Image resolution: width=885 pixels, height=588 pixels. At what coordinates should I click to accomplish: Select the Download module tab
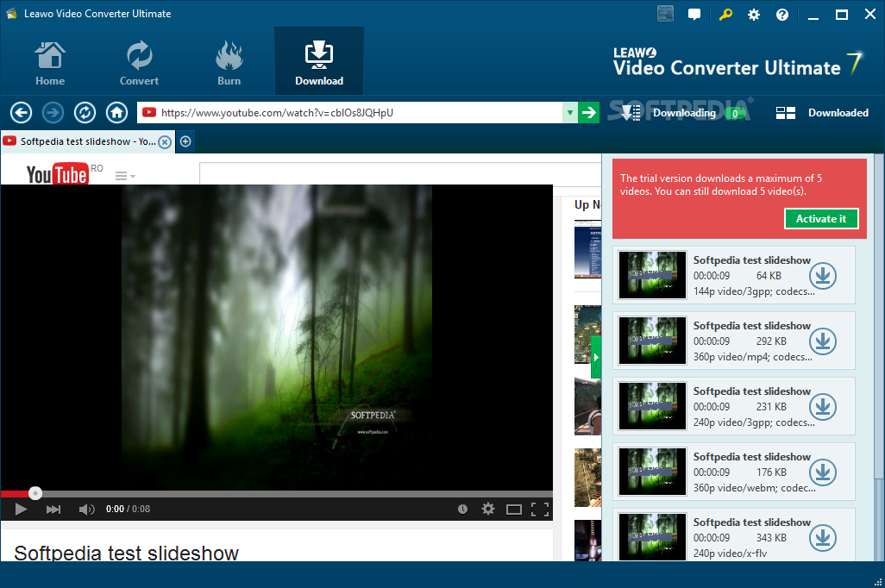click(319, 61)
